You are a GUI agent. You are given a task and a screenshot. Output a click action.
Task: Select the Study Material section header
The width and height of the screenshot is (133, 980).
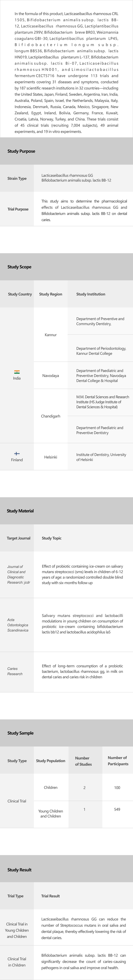(x=20, y=511)
